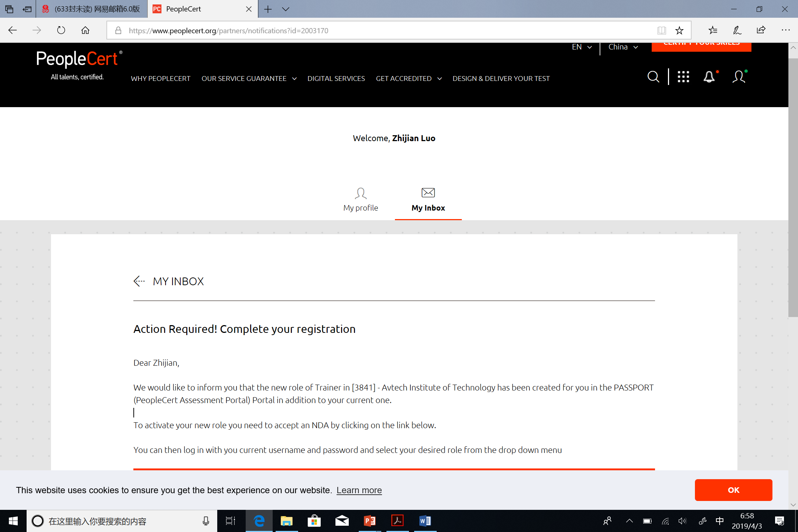Accept cookies with OK button

tap(733, 490)
